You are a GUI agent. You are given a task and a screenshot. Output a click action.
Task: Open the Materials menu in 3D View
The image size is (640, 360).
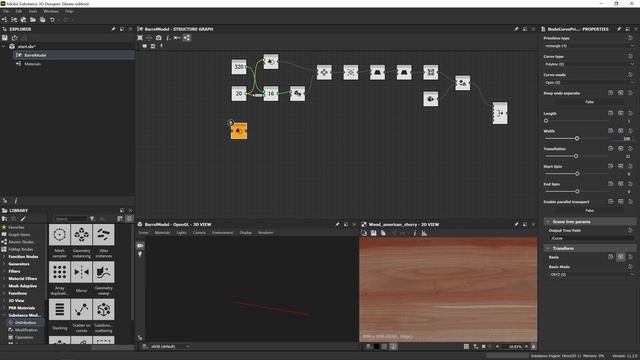pyautogui.click(x=162, y=233)
